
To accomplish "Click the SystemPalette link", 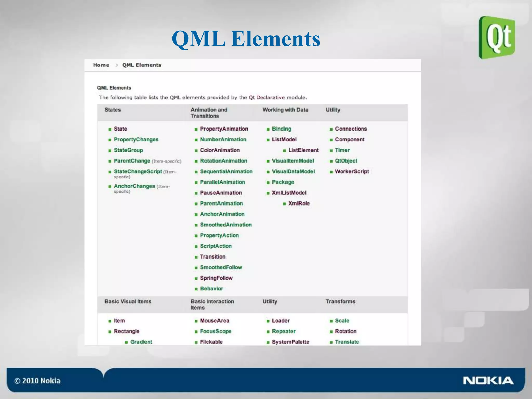I will pos(290,342).
